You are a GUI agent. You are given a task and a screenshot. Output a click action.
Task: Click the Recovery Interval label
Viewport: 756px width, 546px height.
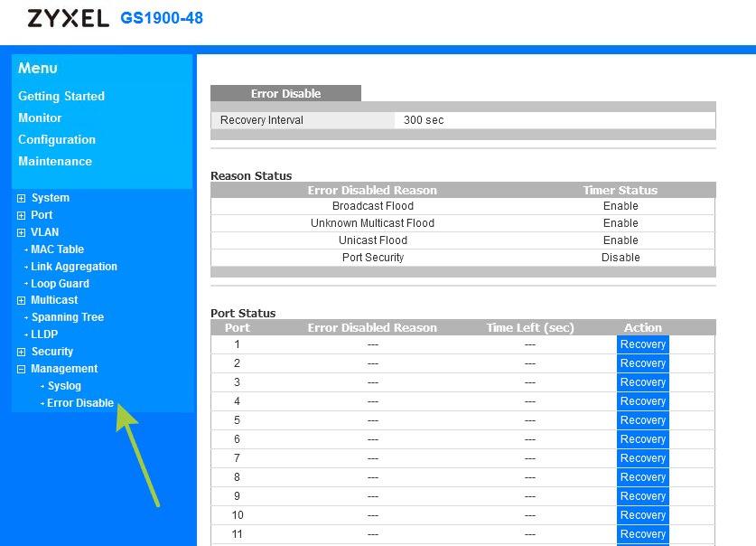262,120
